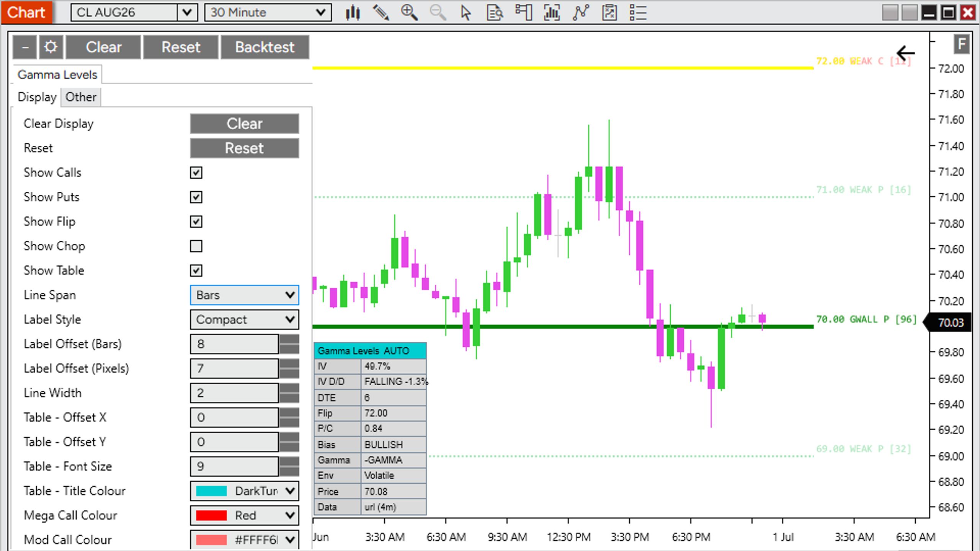Click the gear settings button in panel
The height and width of the screenshot is (551, 980).
(51, 47)
